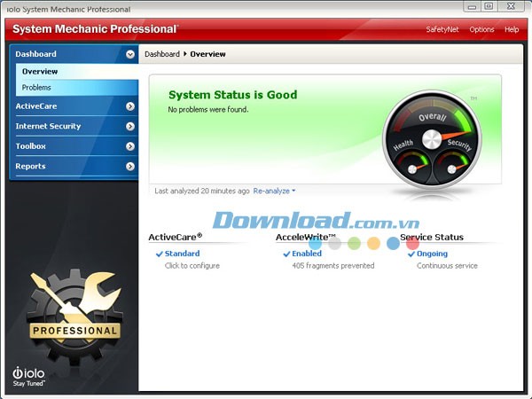The image size is (532, 399).
Task: Click the Health mini gauge
Action: click(x=412, y=166)
